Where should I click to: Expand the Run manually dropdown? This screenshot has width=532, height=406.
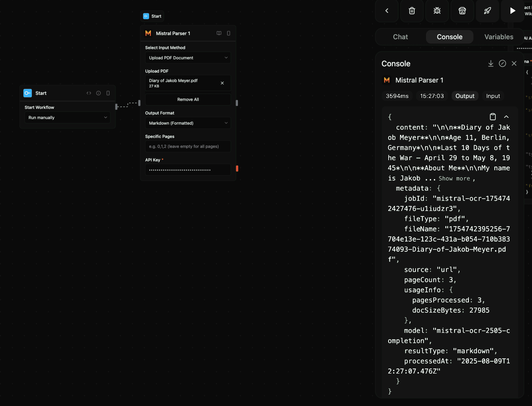(x=67, y=117)
